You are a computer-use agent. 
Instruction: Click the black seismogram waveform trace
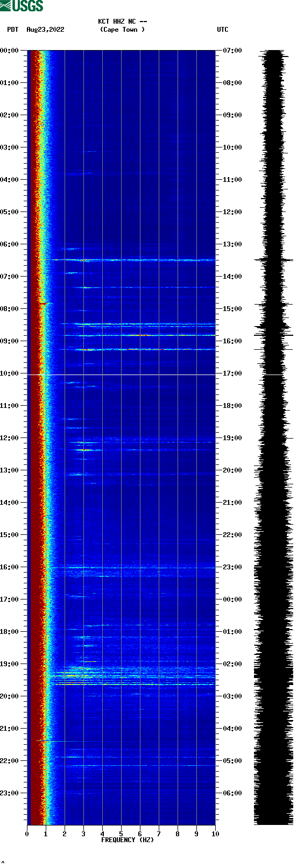point(274,437)
